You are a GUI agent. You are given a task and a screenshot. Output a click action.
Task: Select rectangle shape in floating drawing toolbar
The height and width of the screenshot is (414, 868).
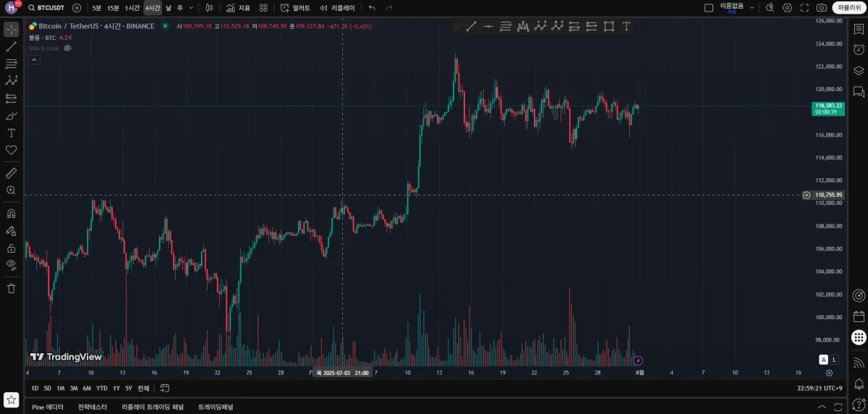click(x=609, y=27)
